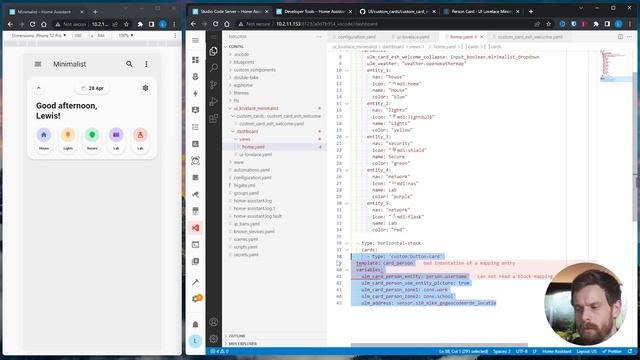Click the welcome card settings gear
This screenshot has width=640, height=360.
click(145, 88)
